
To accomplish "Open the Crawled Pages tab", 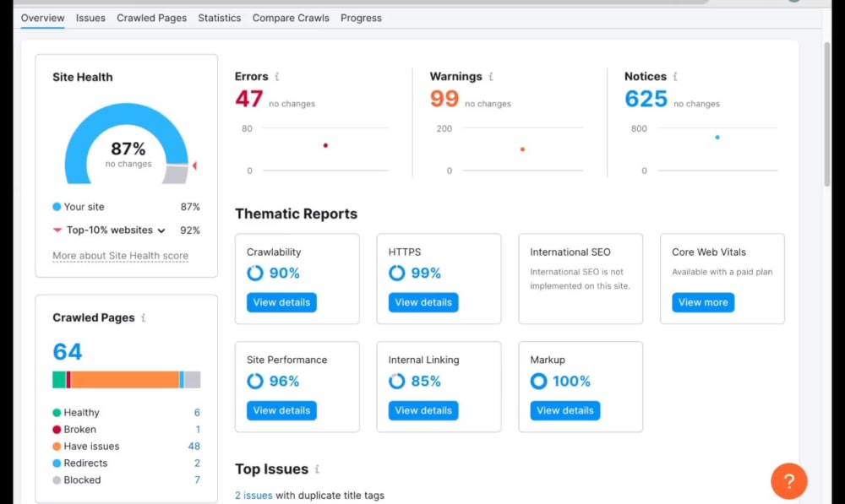I will [151, 18].
